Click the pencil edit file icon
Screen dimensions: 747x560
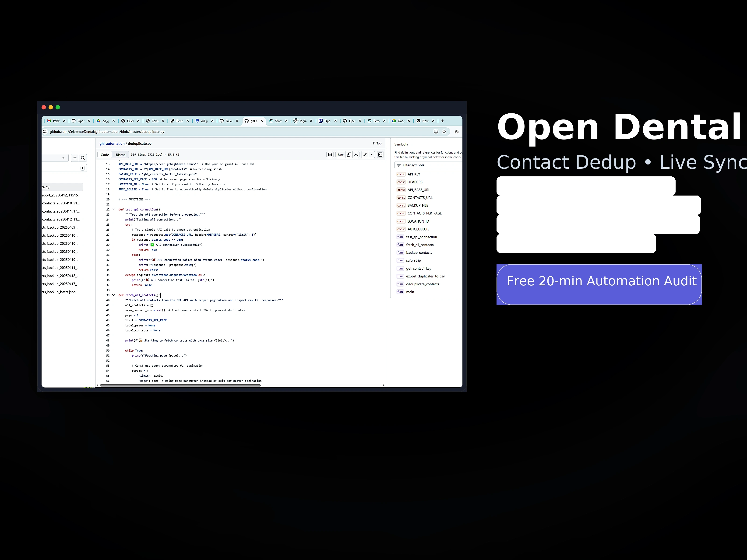(365, 155)
